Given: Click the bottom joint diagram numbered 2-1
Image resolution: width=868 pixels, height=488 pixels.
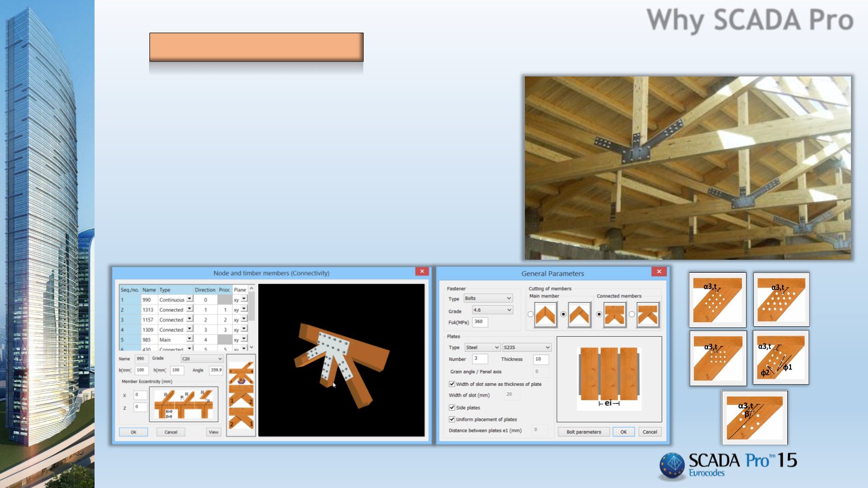Looking at the screenshot, I should point(241,419).
